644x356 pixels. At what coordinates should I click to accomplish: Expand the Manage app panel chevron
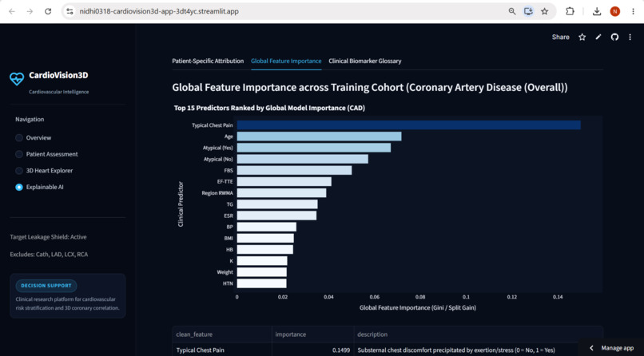pos(591,348)
